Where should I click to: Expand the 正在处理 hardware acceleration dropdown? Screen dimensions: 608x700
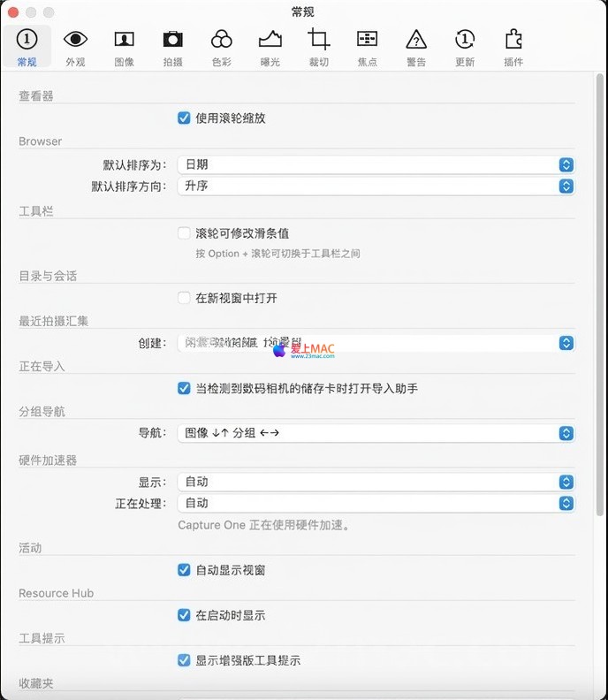(x=376, y=503)
